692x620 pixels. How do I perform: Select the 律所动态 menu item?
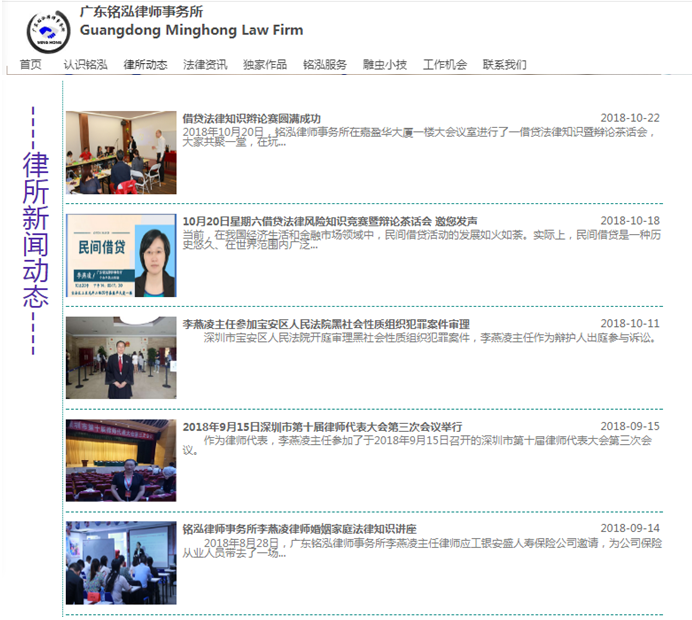point(145,64)
